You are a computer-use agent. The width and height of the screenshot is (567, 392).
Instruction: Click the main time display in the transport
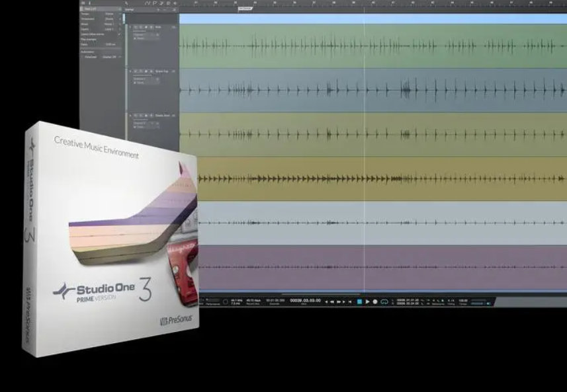306,300
